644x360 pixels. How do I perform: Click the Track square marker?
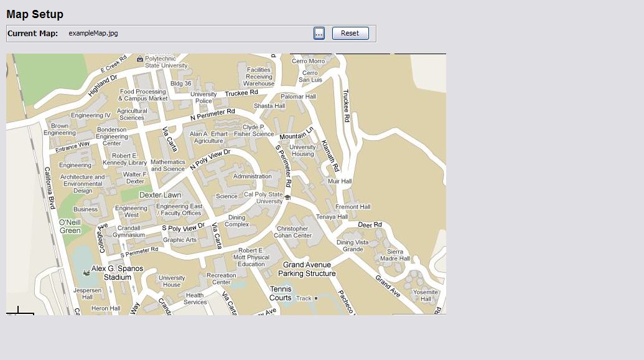(x=316, y=298)
